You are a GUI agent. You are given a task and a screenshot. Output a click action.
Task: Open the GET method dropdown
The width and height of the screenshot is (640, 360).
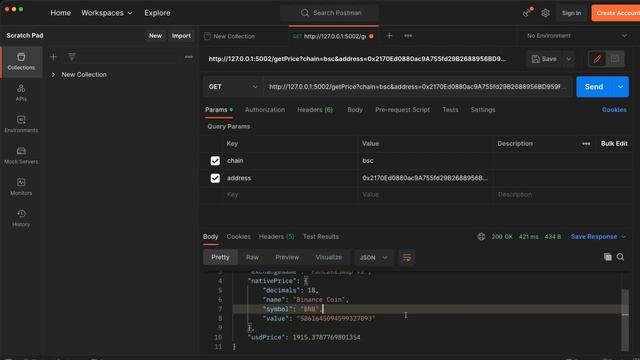(x=233, y=87)
